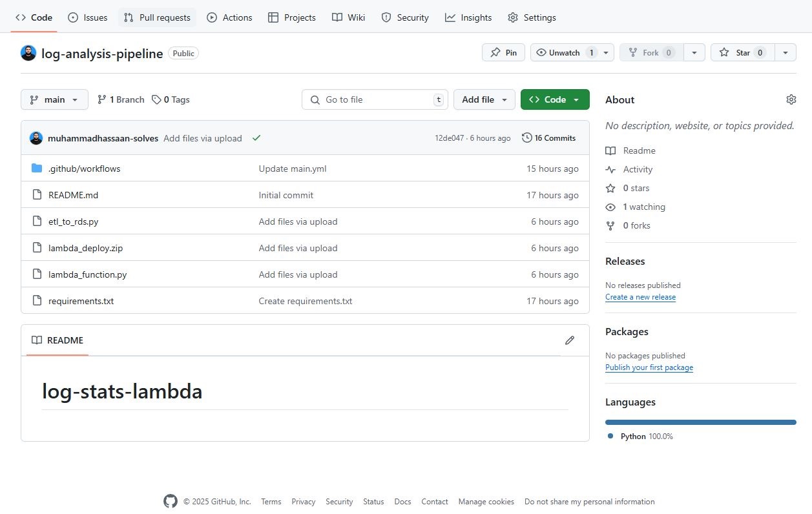Click the file icon beside README.md
The height and width of the screenshot is (514, 812).
click(x=37, y=195)
